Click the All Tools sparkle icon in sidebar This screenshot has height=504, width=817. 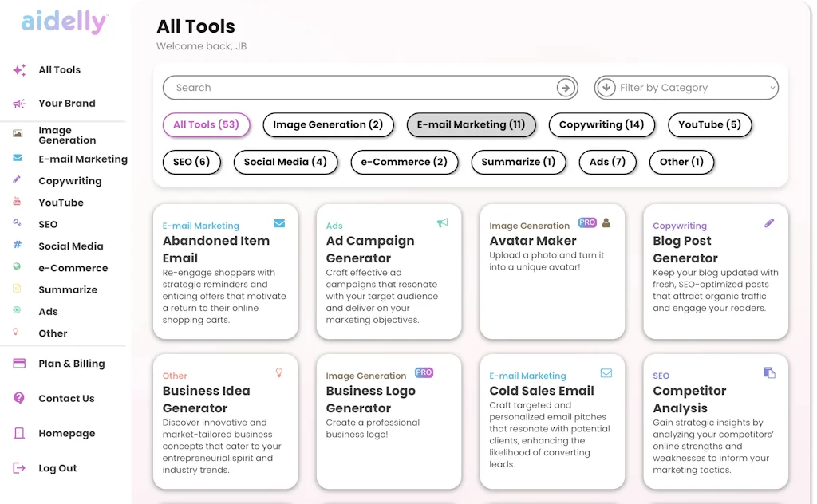click(19, 70)
